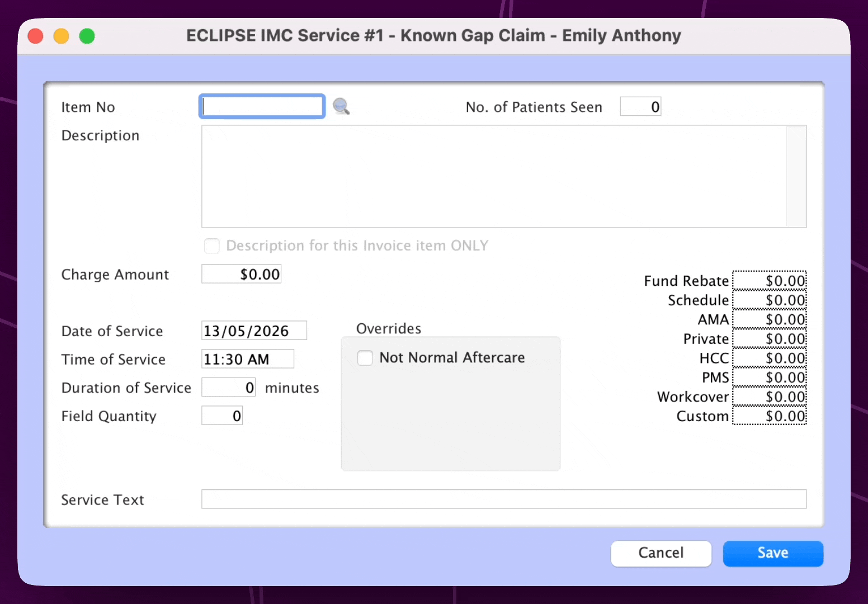This screenshot has width=868, height=604.
Task: Click the Duration of Service minutes field
Action: click(229, 388)
